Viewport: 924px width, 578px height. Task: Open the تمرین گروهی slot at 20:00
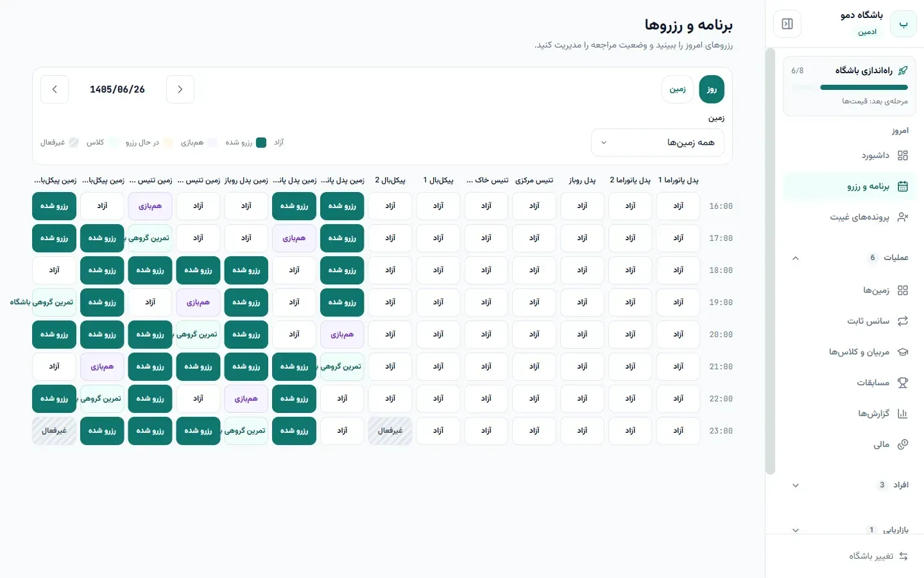pyautogui.click(x=198, y=335)
